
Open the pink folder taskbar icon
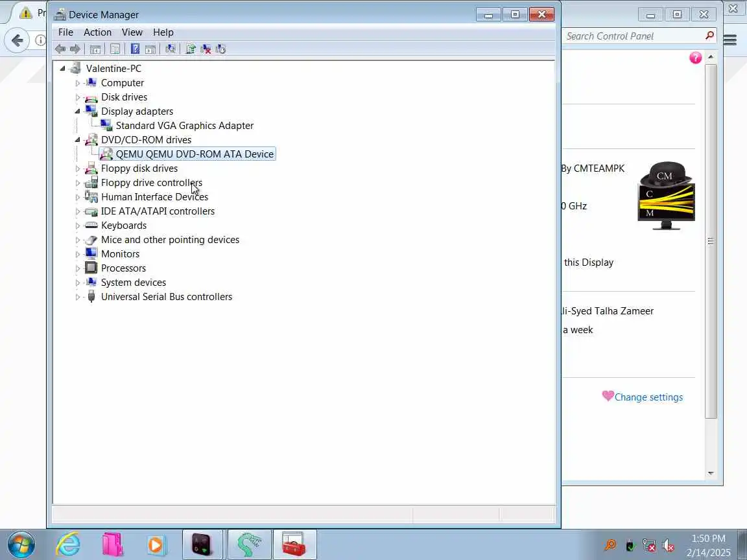tap(112, 544)
